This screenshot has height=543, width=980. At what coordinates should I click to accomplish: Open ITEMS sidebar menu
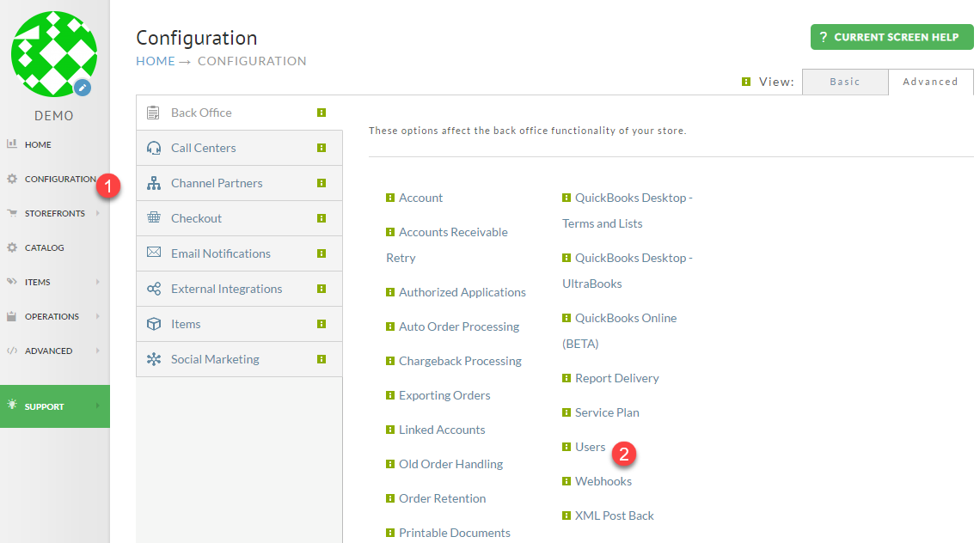point(38,282)
